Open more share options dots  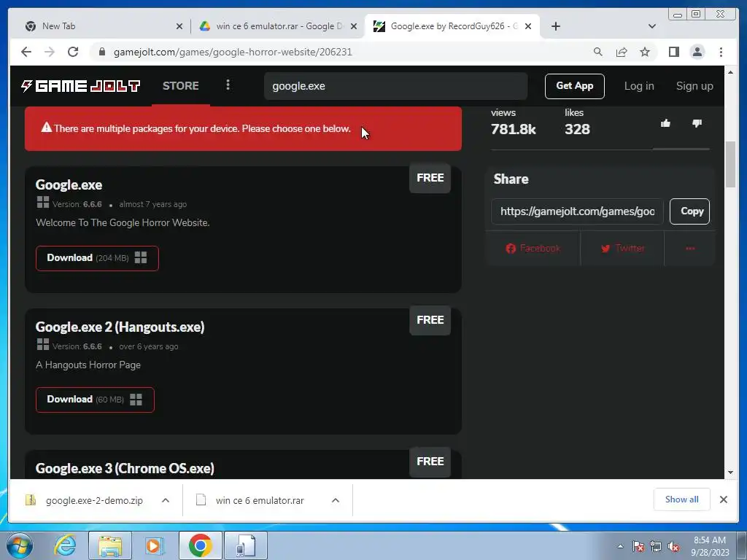point(690,248)
